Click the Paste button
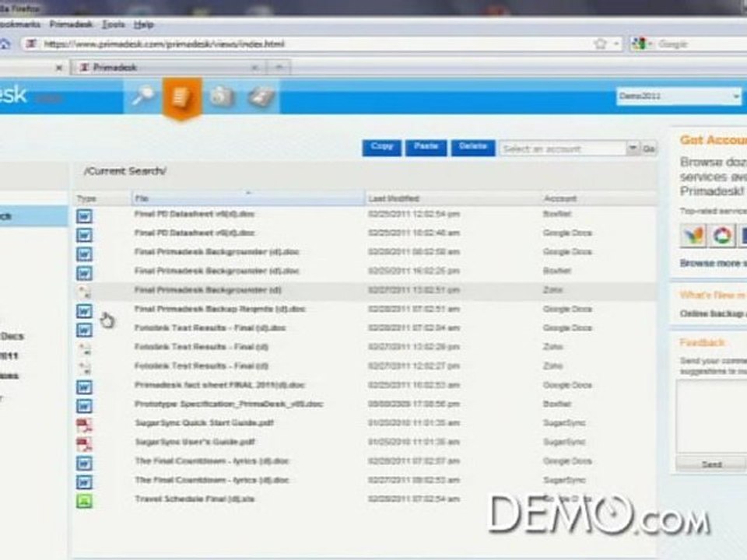The image size is (747, 560). click(x=426, y=148)
